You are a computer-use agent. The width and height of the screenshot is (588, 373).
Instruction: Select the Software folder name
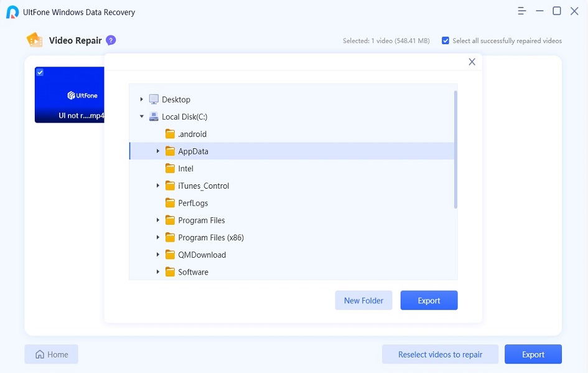(193, 272)
